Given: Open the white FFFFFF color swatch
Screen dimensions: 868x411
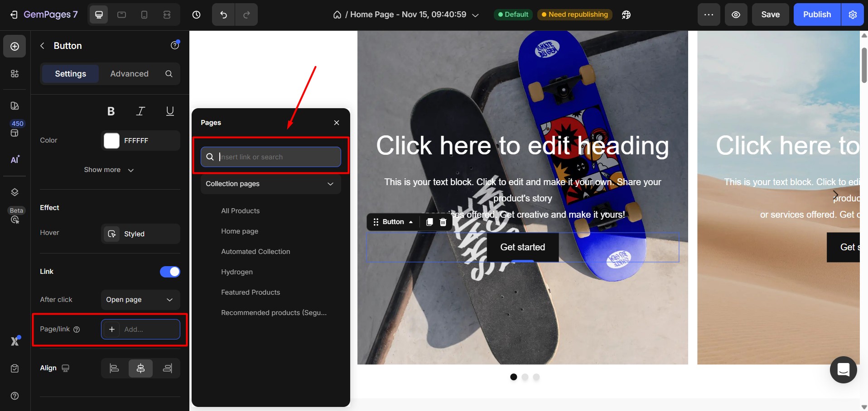Looking at the screenshot, I should coord(111,141).
